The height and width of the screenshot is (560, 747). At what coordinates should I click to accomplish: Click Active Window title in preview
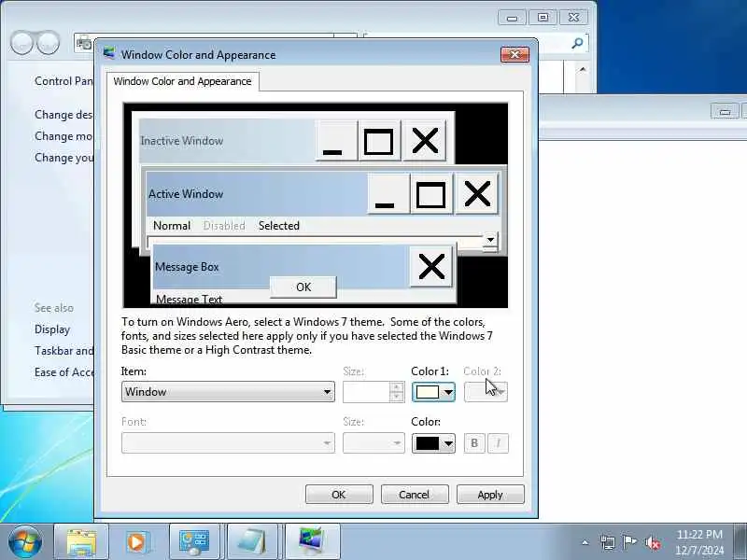(186, 194)
